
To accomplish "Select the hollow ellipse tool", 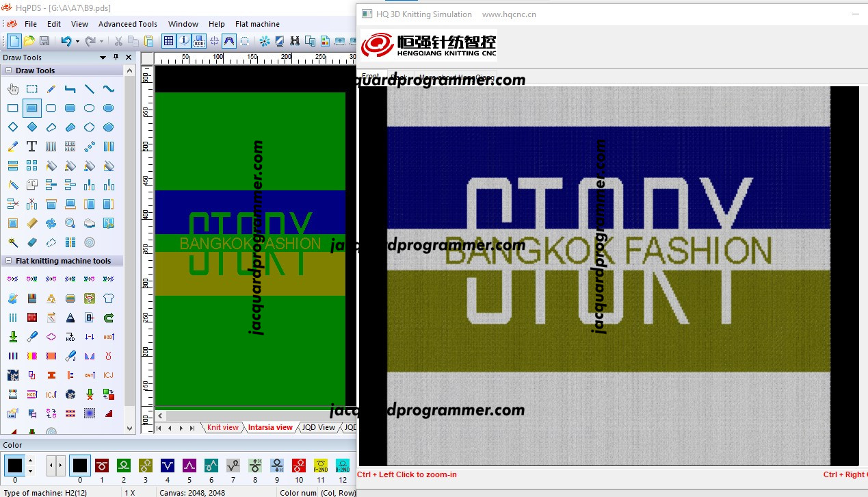I will pyautogui.click(x=90, y=108).
